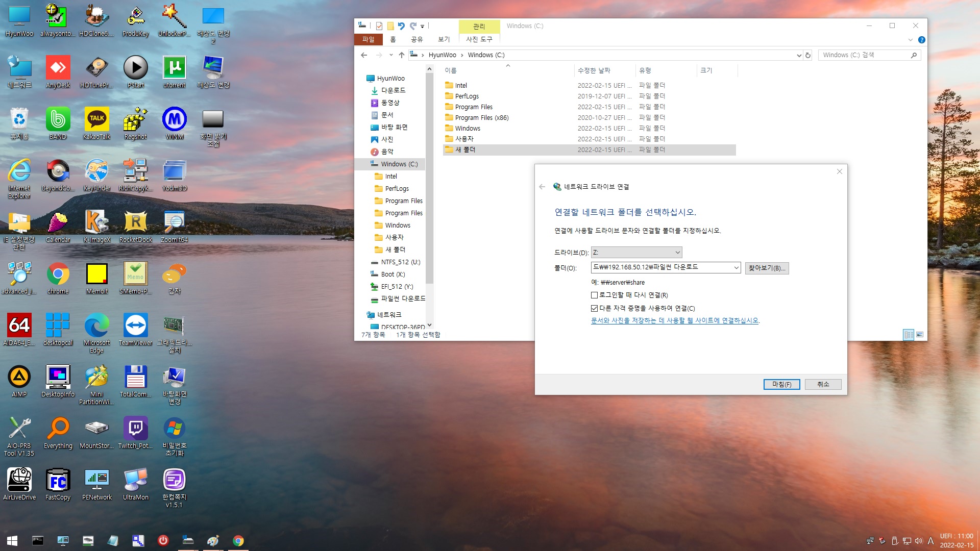Enable reconnect at sign-in checkbox
980x551 pixels.
594,295
